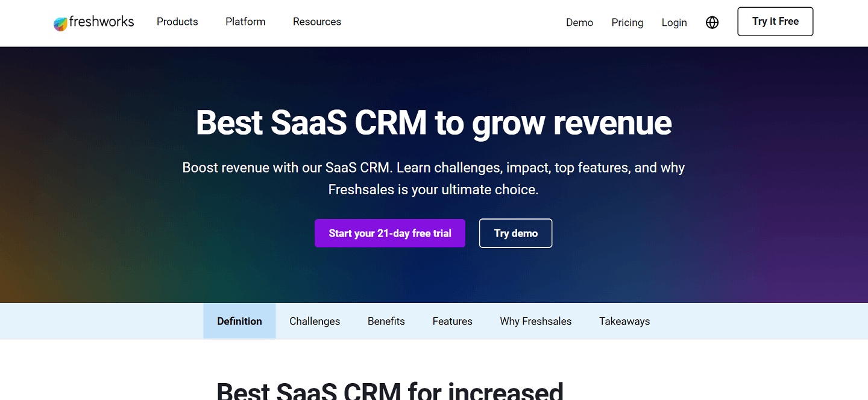Image resolution: width=868 pixels, height=400 pixels.
Task: Open the Takeaways section
Action: tap(624, 321)
